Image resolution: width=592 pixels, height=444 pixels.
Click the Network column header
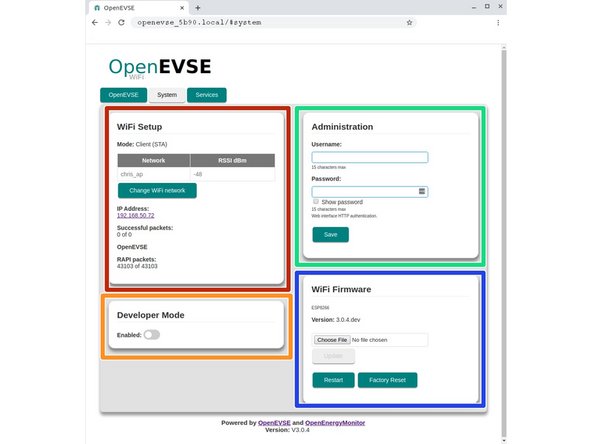tap(154, 160)
